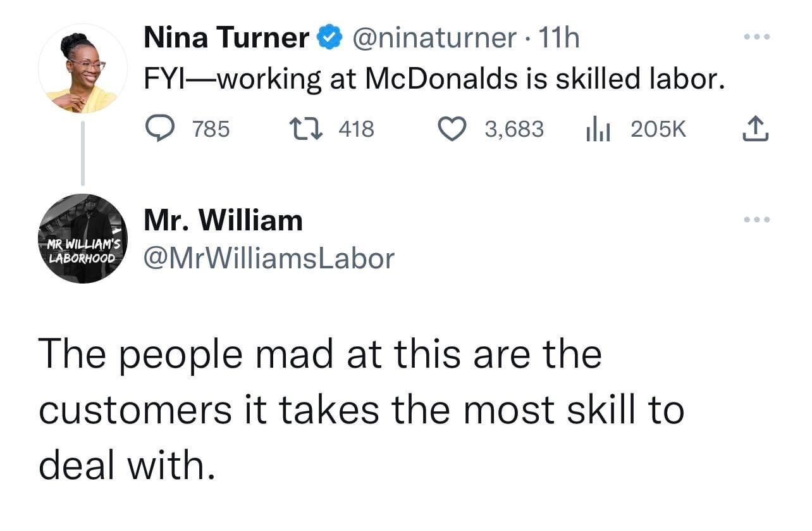Open Nina Turner's profile picture
Viewport: 812px width, 531px height.
point(82,68)
